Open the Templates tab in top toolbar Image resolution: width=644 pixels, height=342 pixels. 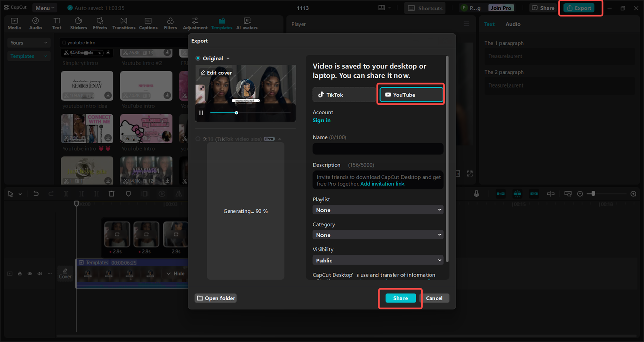pyautogui.click(x=222, y=23)
